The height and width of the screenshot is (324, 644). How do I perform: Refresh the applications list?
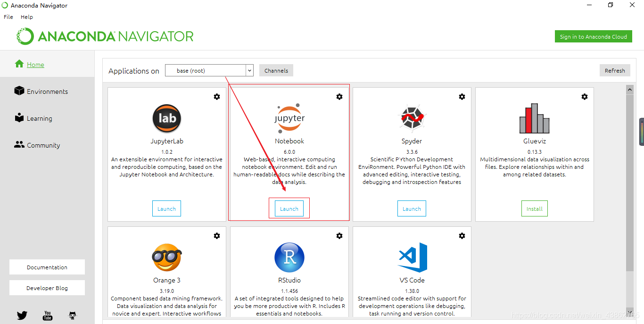tap(615, 71)
